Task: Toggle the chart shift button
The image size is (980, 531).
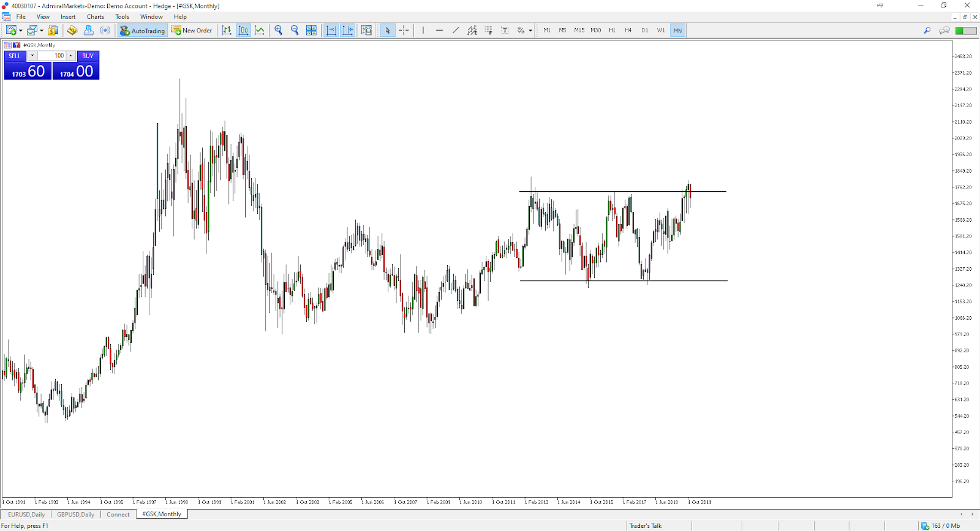Action: point(347,30)
